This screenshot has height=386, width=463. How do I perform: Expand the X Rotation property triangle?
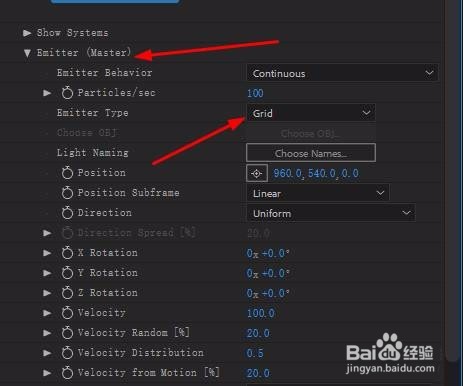point(47,253)
